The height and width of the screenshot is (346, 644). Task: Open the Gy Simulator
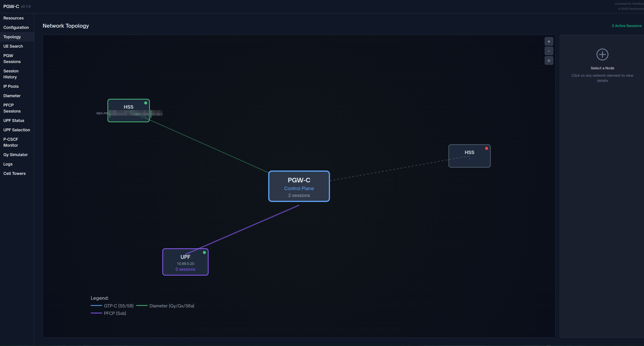click(x=16, y=155)
